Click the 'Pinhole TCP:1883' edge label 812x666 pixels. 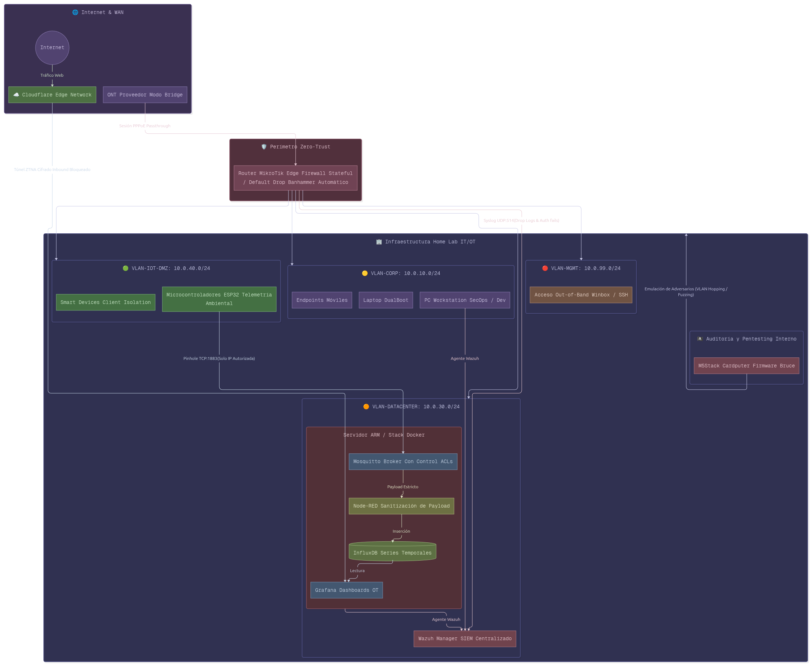click(x=219, y=358)
